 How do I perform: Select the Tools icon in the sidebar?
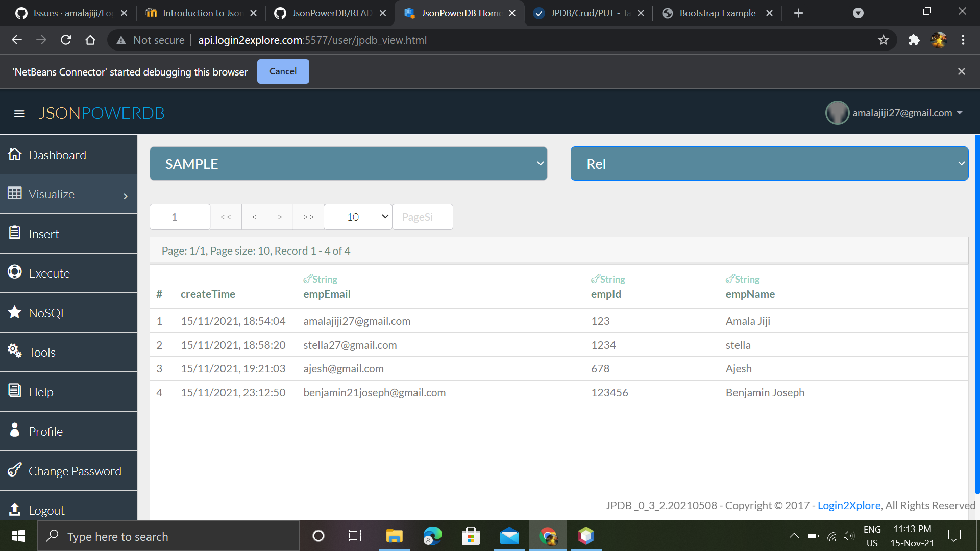click(x=14, y=351)
